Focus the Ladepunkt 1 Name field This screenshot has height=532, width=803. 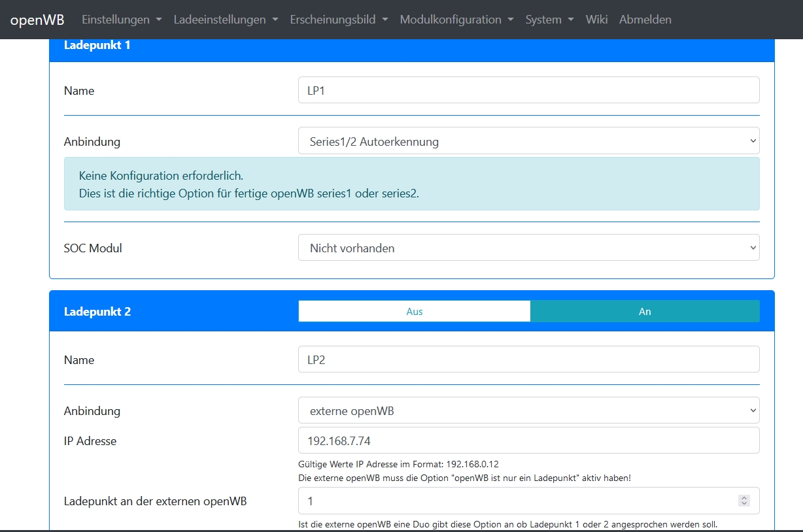528,90
